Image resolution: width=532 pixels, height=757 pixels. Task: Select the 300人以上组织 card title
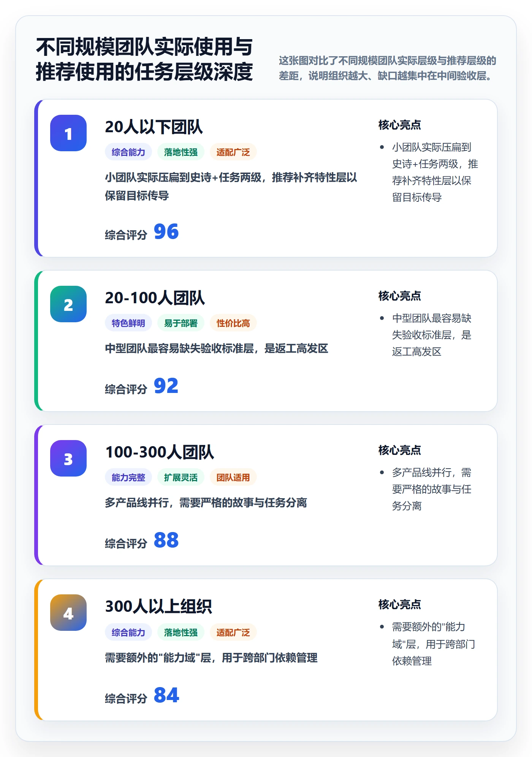[x=158, y=607]
